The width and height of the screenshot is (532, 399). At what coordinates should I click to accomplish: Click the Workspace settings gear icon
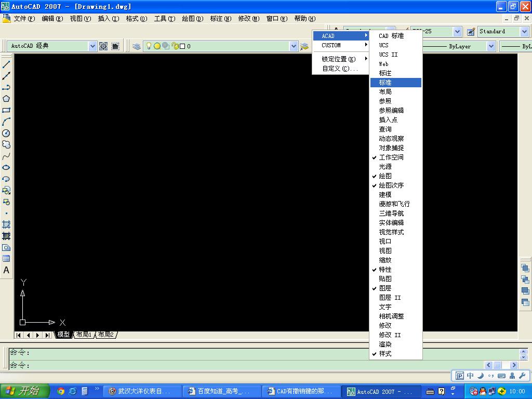coord(103,46)
